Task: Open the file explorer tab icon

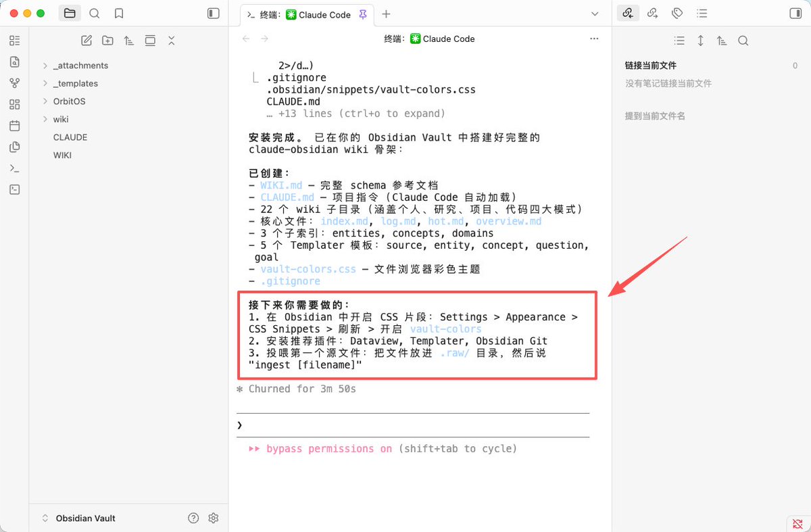Action: tap(70, 14)
